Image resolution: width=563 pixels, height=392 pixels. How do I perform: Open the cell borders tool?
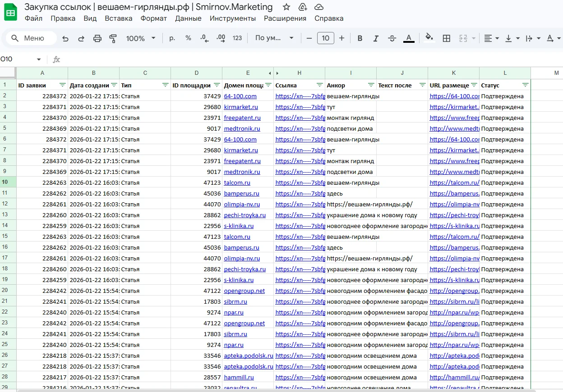(447, 38)
